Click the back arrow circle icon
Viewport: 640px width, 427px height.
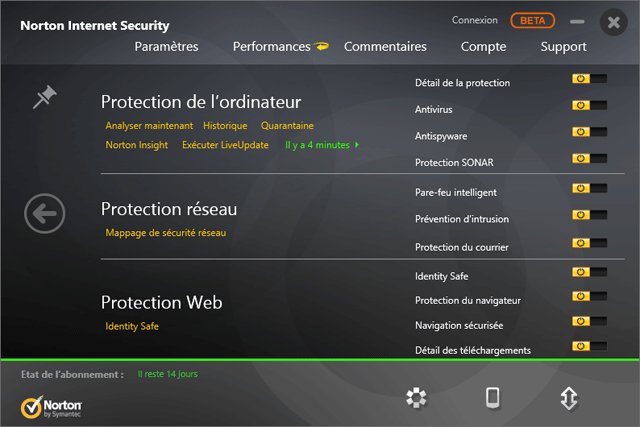(45, 213)
